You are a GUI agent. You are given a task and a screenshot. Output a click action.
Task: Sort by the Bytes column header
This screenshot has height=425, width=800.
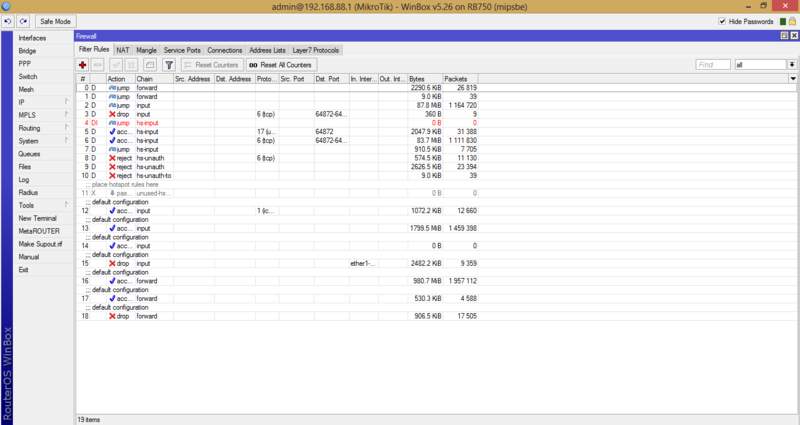pyautogui.click(x=424, y=79)
